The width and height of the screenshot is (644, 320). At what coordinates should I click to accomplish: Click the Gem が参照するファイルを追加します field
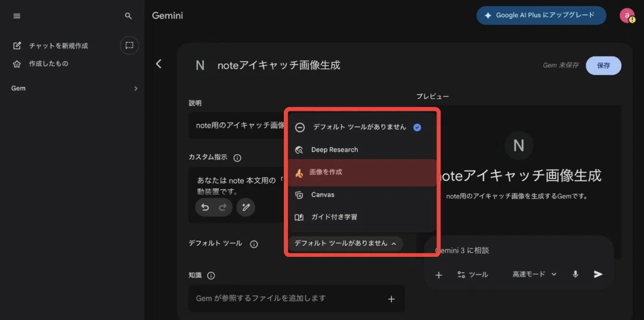click(296, 299)
